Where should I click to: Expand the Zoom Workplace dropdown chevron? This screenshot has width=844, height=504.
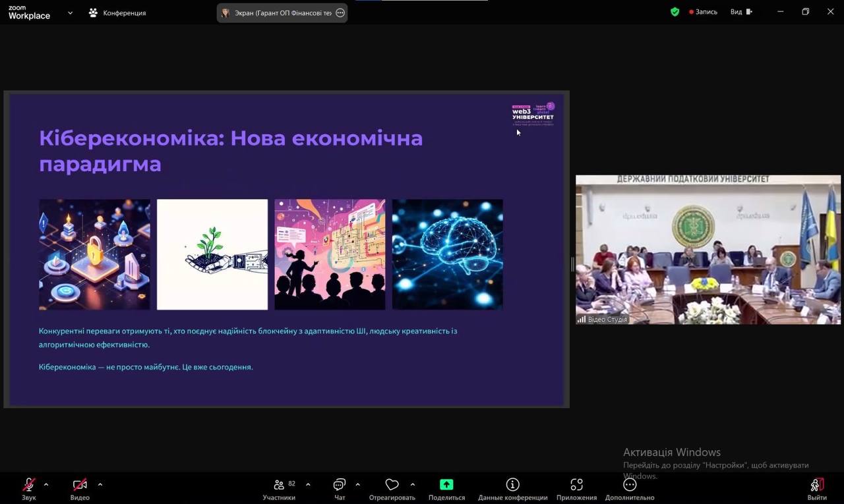pyautogui.click(x=70, y=13)
